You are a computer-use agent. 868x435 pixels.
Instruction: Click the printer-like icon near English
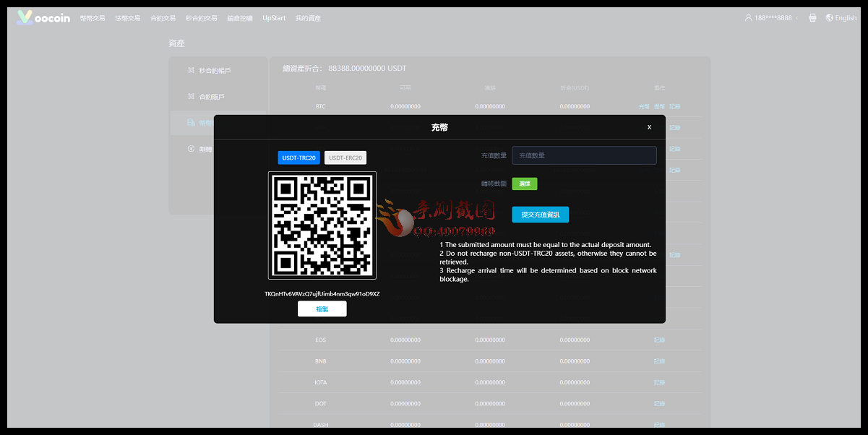click(x=812, y=18)
